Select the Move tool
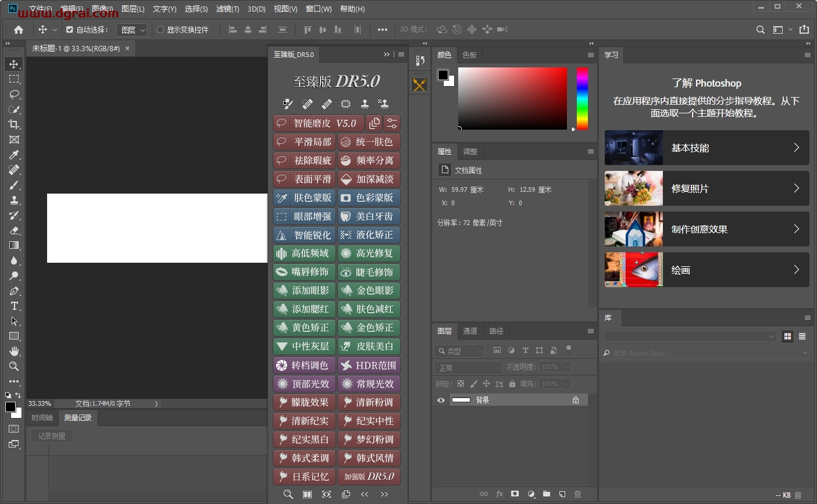This screenshot has height=504, width=817. tap(14, 65)
